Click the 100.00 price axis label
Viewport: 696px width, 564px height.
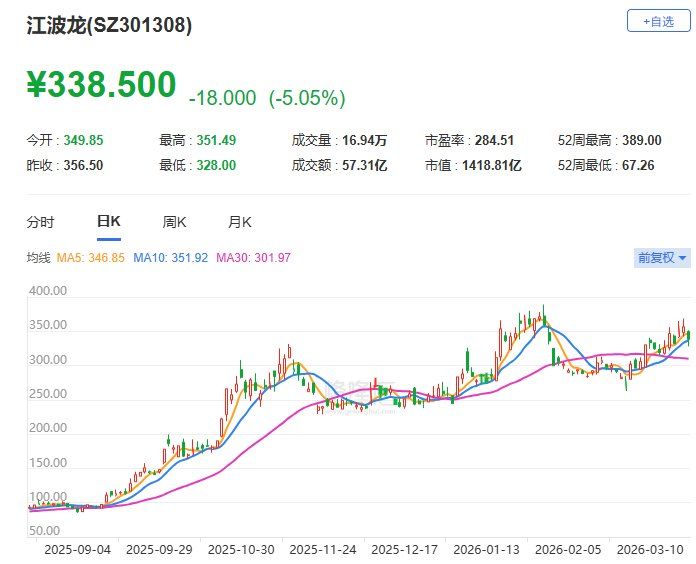coord(48,497)
